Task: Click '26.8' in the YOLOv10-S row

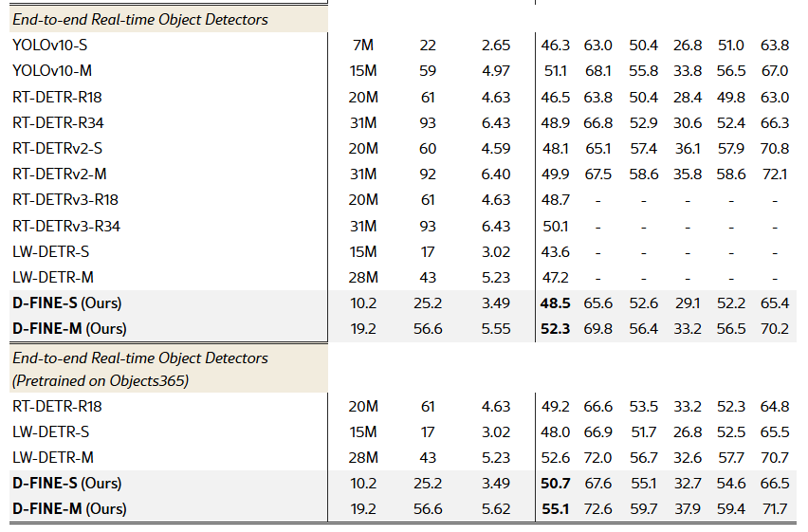Action: [x=688, y=46]
